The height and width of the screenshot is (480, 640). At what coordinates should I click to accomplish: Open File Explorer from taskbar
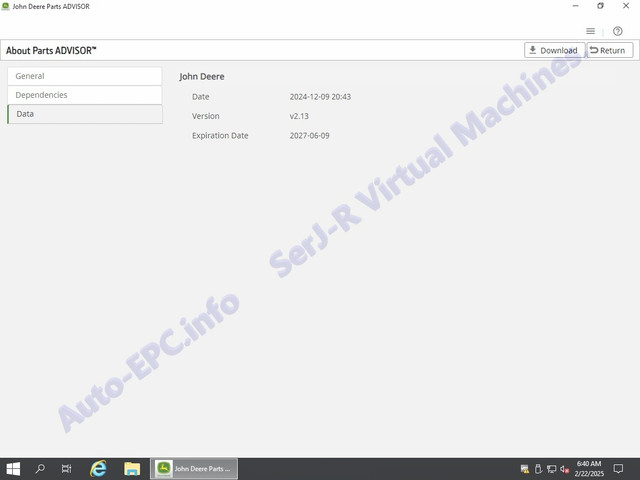[132, 469]
